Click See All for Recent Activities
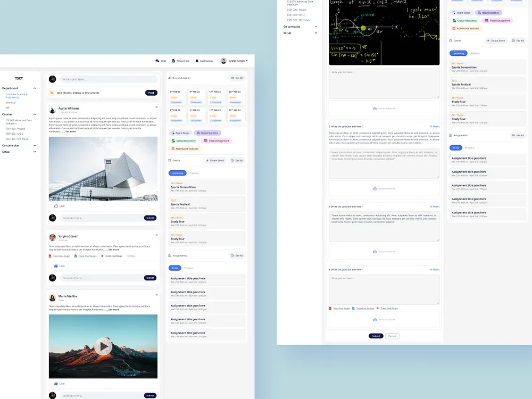This screenshot has width=532, height=399. pos(237,78)
